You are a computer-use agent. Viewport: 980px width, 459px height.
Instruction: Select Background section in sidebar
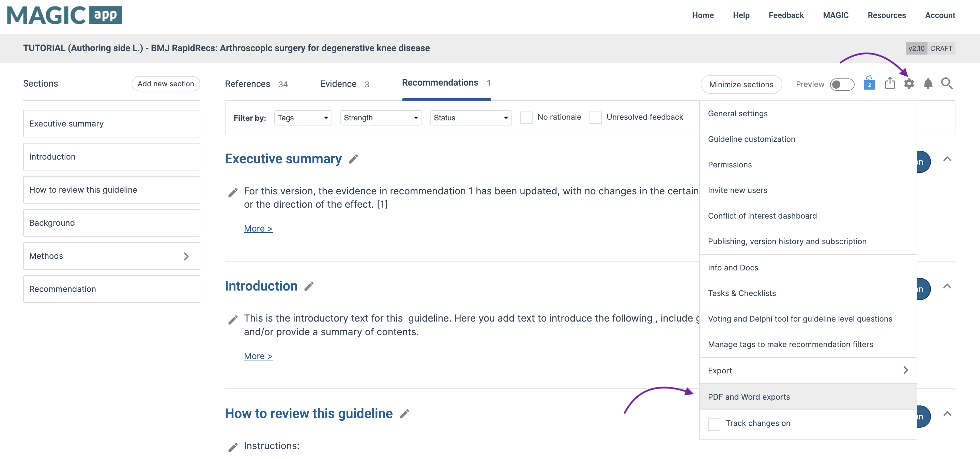point(111,223)
